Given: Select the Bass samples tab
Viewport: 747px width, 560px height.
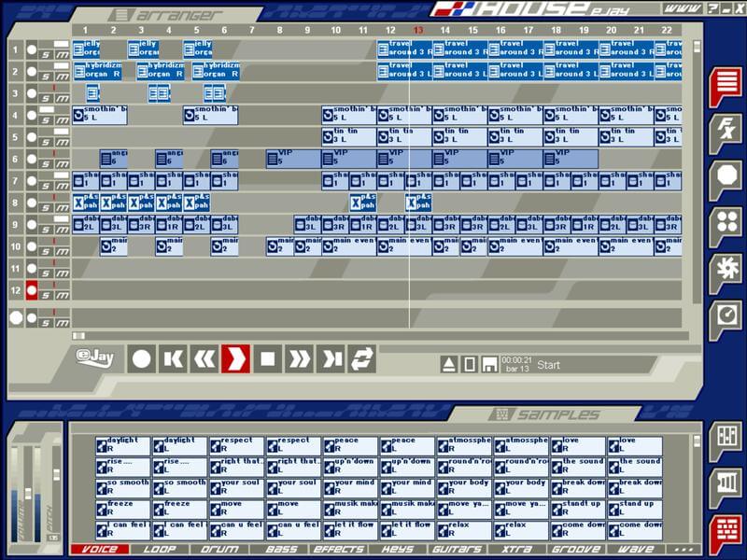Looking at the screenshot, I should point(281,550).
